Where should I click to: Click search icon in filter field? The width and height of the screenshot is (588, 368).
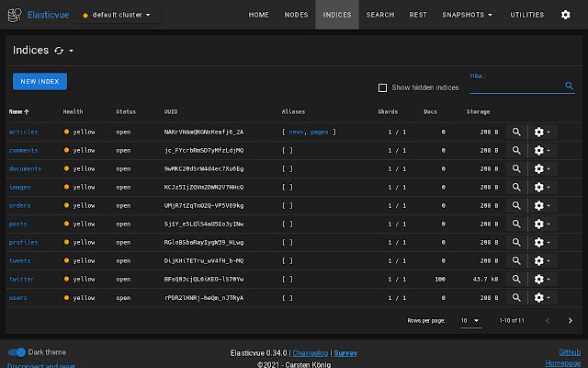[569, 86]
